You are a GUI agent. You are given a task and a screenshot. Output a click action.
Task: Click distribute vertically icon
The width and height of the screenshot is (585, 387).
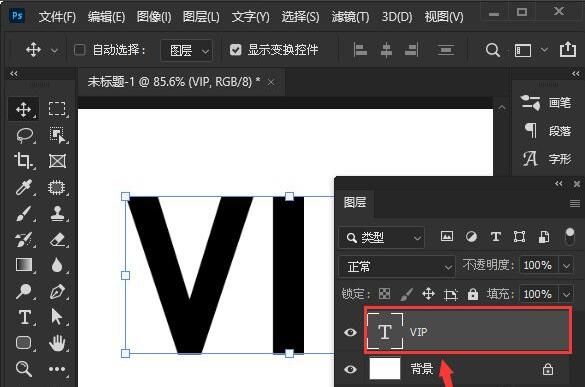coord(445,50)
